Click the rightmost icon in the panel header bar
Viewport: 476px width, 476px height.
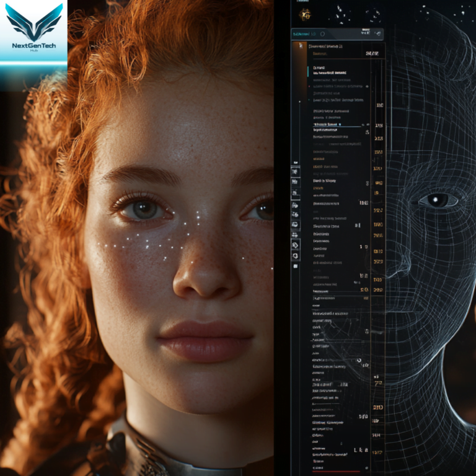378,33
